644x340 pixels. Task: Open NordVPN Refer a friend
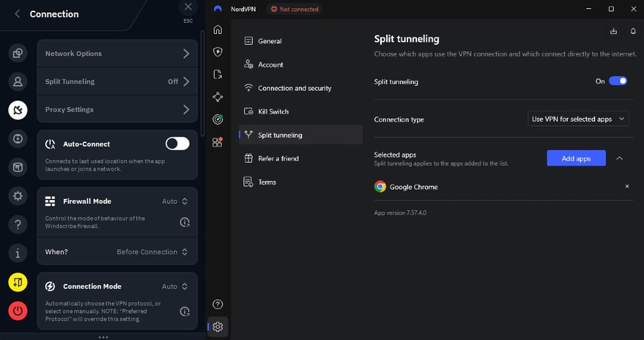pos(301,158)
